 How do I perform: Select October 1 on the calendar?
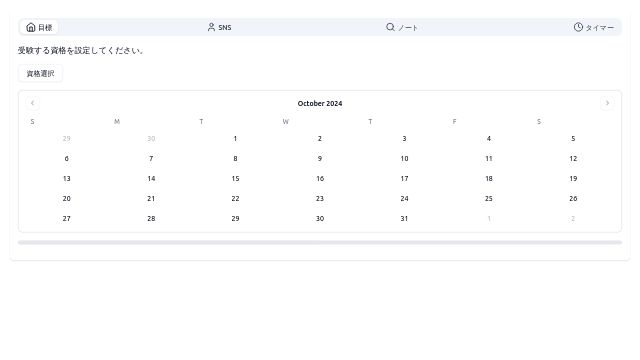pos(235,139)
